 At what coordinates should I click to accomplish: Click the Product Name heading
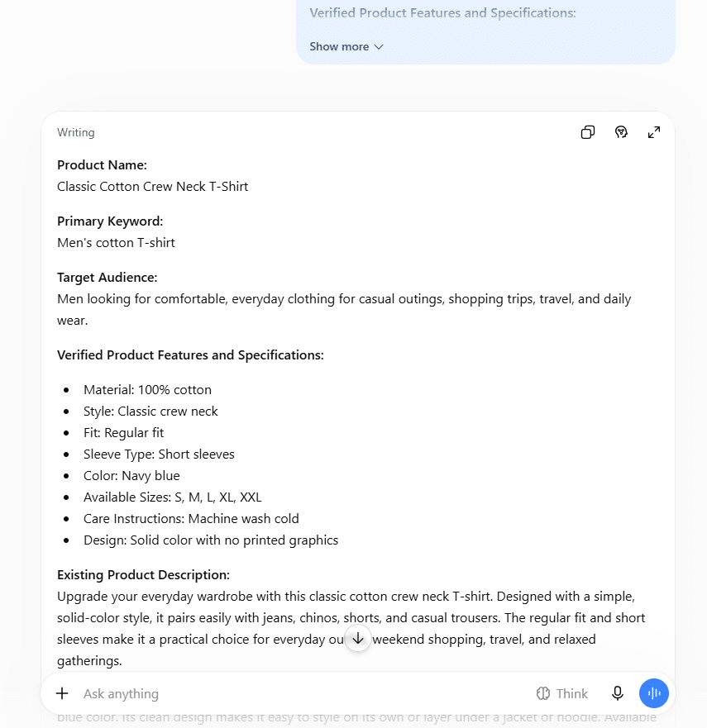point(102,165)
